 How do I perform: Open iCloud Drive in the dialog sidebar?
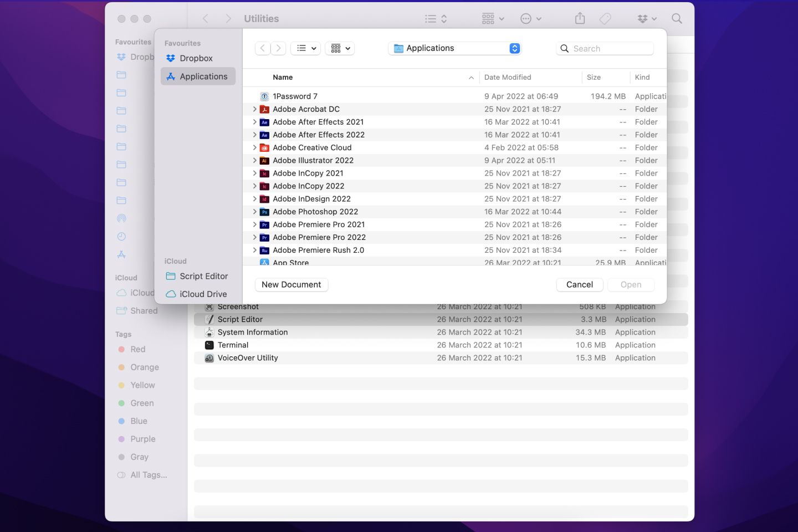coord(198,294)
